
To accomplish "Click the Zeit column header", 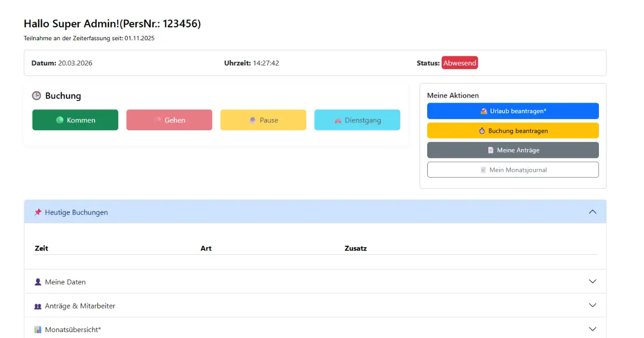I will (41, 248).
